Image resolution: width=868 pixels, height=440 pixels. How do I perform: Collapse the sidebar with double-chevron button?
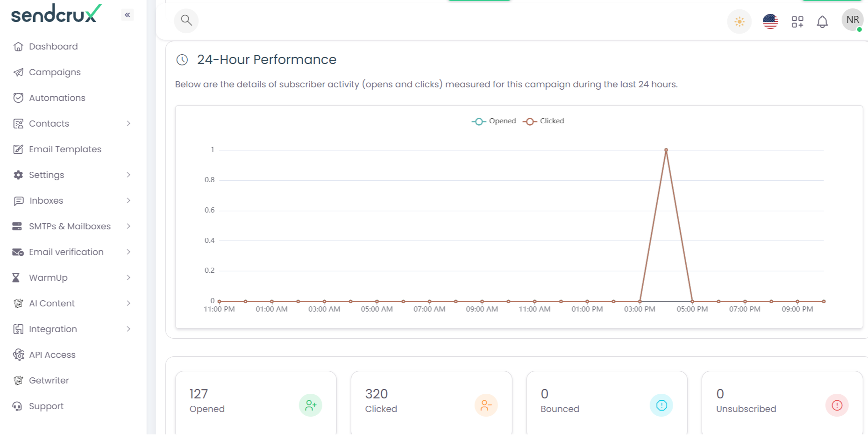click(x=128, y=15)
